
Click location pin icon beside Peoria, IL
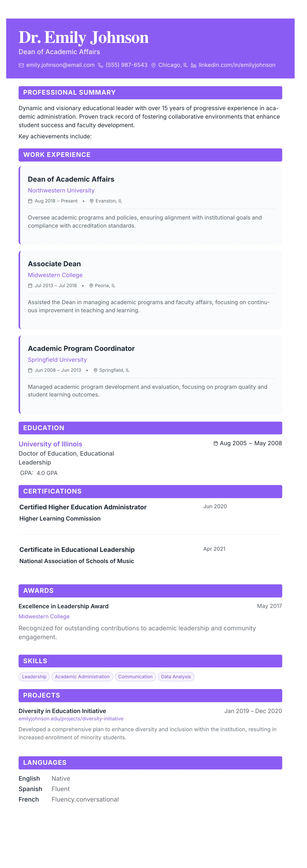[91, 286]
